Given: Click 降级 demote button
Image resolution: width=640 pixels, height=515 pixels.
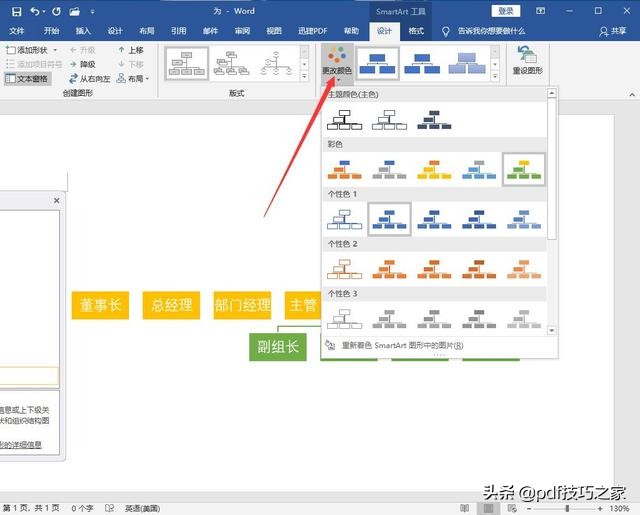Looking at the screenshot, I should (x=83, y=64).
